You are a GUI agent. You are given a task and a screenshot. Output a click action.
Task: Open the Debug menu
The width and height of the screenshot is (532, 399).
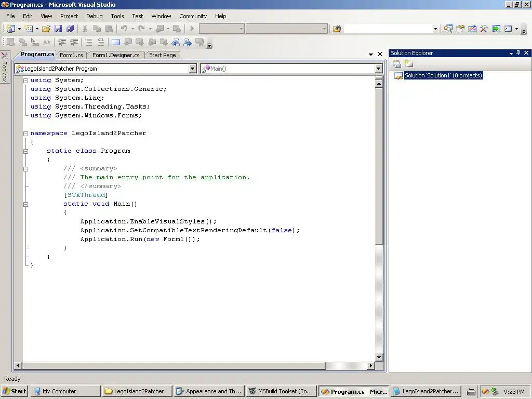95,16
